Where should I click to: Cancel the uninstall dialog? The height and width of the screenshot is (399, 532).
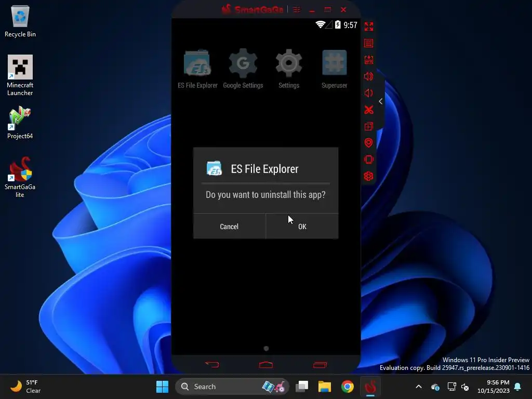(229, 227)
